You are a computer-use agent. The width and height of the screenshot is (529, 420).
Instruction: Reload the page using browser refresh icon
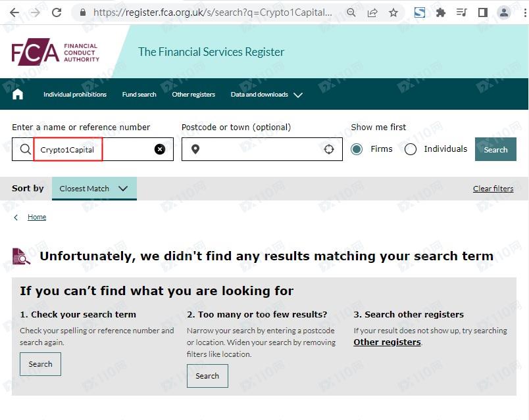[x=57, y=12]
